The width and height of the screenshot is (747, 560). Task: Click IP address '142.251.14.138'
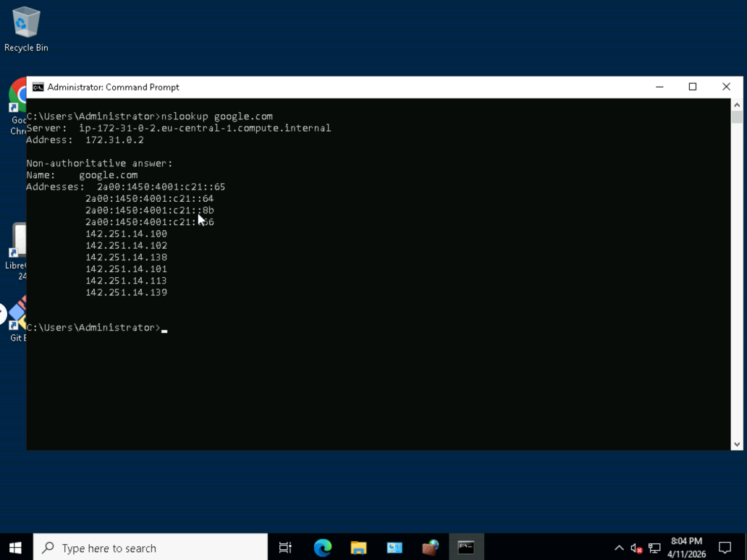click(x=126, y=257)
